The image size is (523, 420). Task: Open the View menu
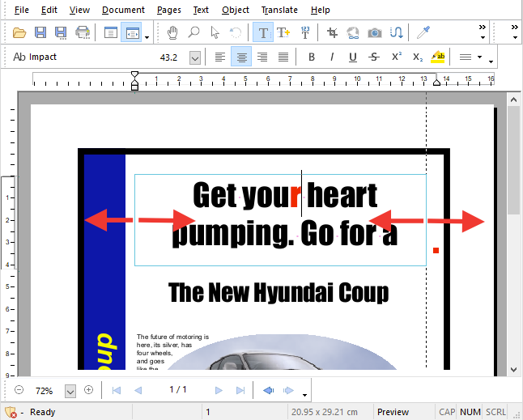(x=79, y=10)
